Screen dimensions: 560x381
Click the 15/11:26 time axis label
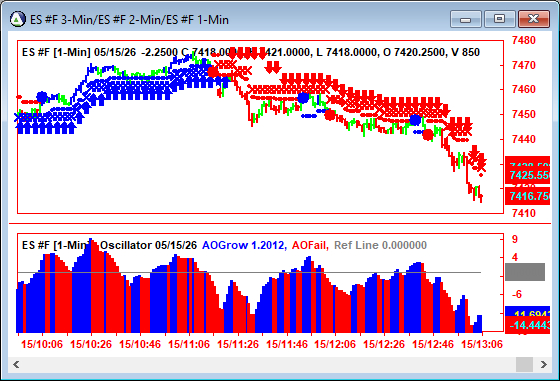238,344
